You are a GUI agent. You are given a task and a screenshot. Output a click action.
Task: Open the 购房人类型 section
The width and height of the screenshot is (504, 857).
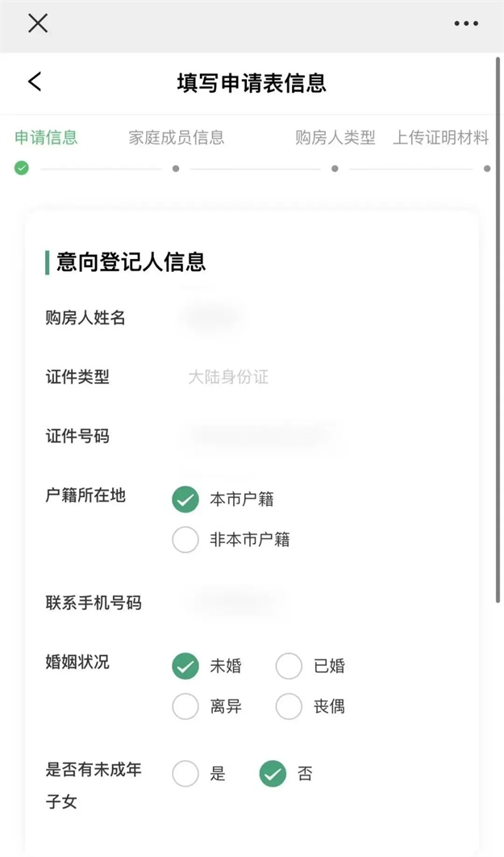335,137
